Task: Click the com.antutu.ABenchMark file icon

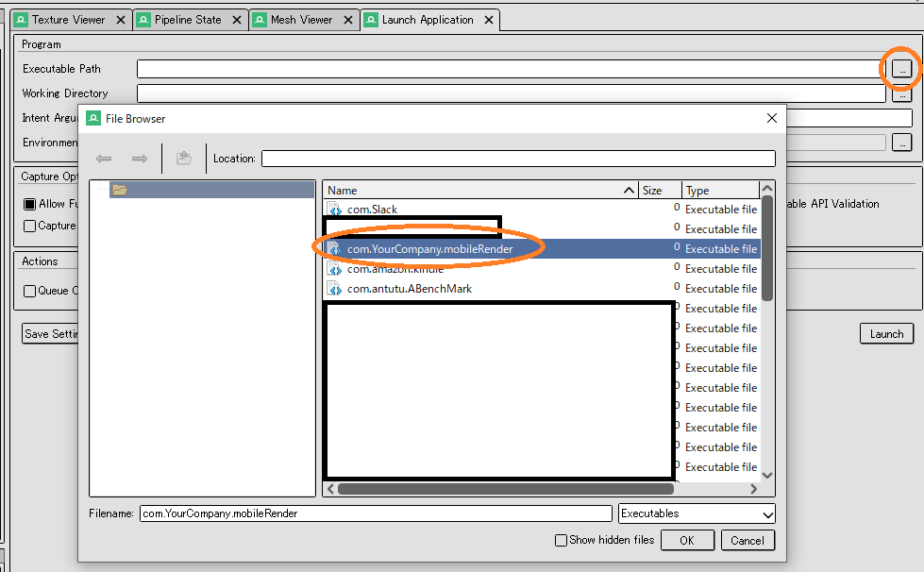Action: [x=335, y=289]
